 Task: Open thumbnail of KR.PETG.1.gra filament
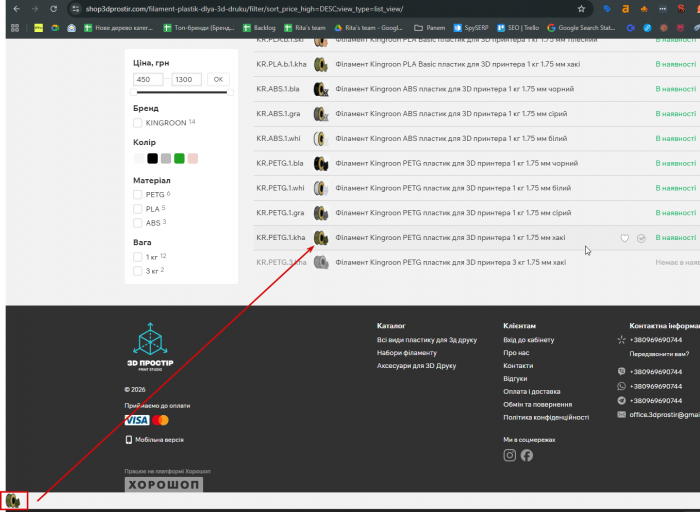point(321,213)
